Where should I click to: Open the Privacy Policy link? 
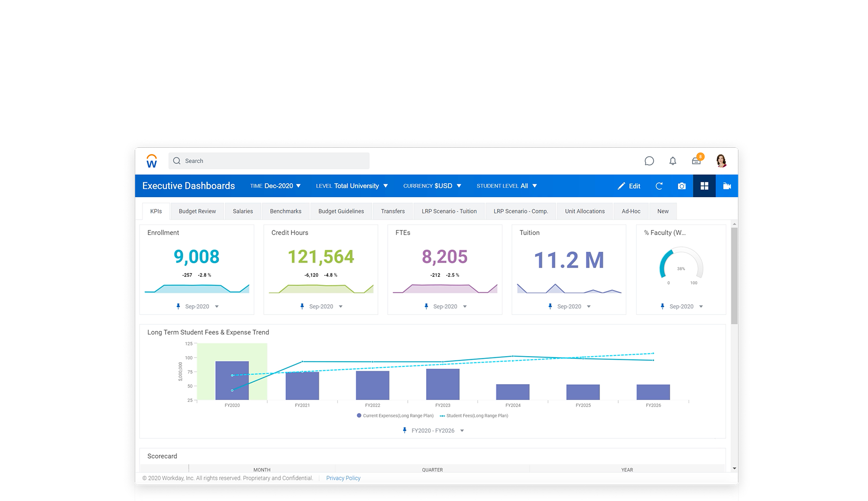pos(343,478)
